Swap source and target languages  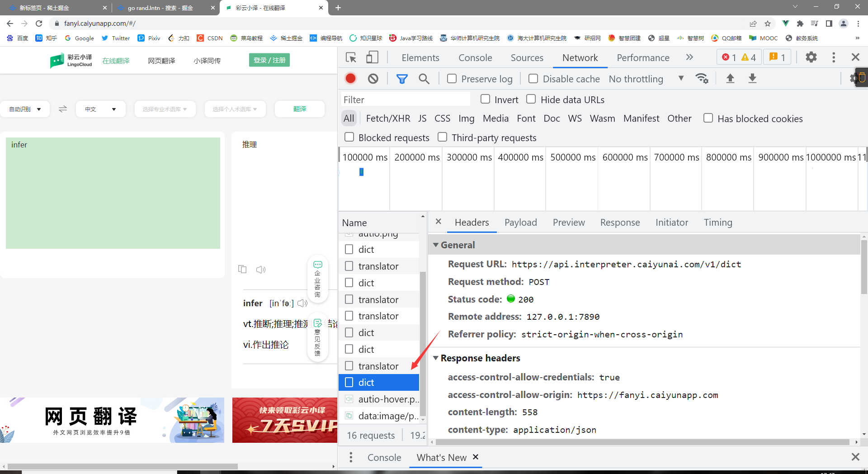coord(63,109)
